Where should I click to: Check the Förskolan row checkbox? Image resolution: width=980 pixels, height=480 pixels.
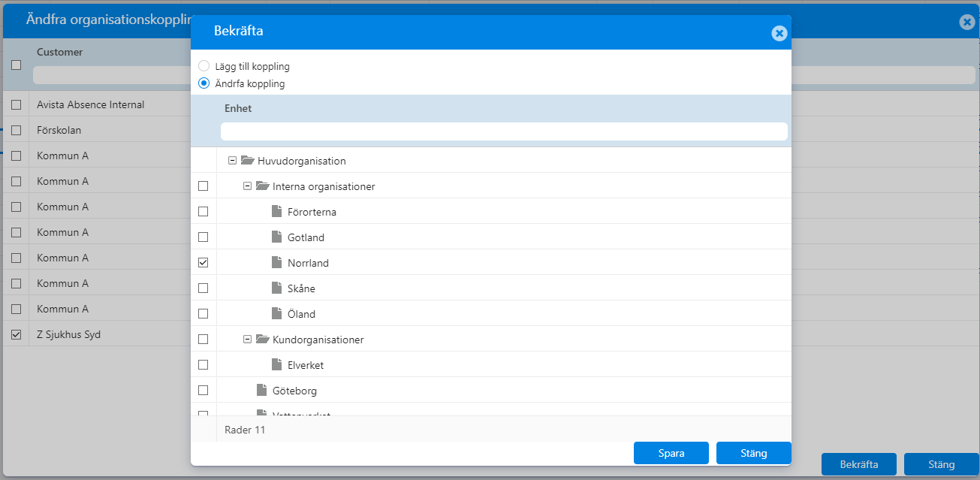coord(16,130)
